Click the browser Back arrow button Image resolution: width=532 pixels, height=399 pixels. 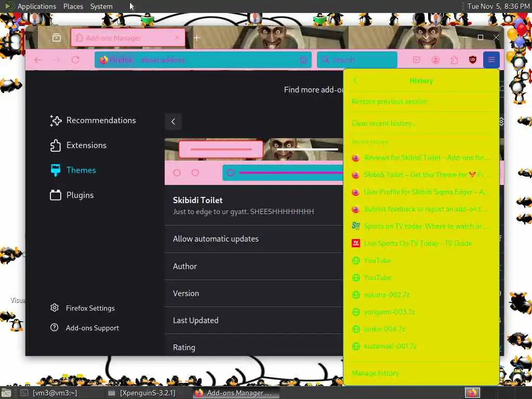coord(37,60)
